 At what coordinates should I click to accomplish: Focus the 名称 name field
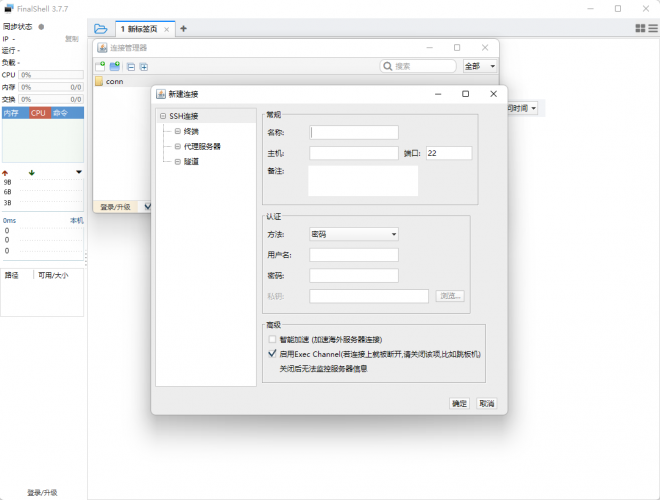(354, 133)
